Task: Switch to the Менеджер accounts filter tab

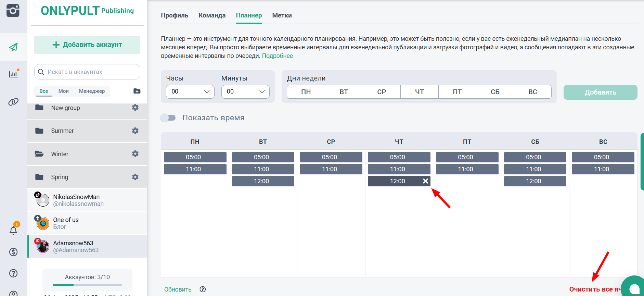Action: click(x=92, y=91)
